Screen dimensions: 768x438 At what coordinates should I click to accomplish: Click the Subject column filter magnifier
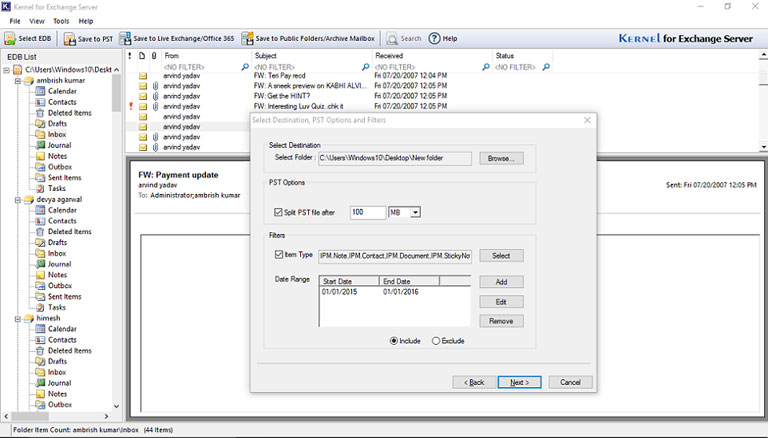click(365, 67)
